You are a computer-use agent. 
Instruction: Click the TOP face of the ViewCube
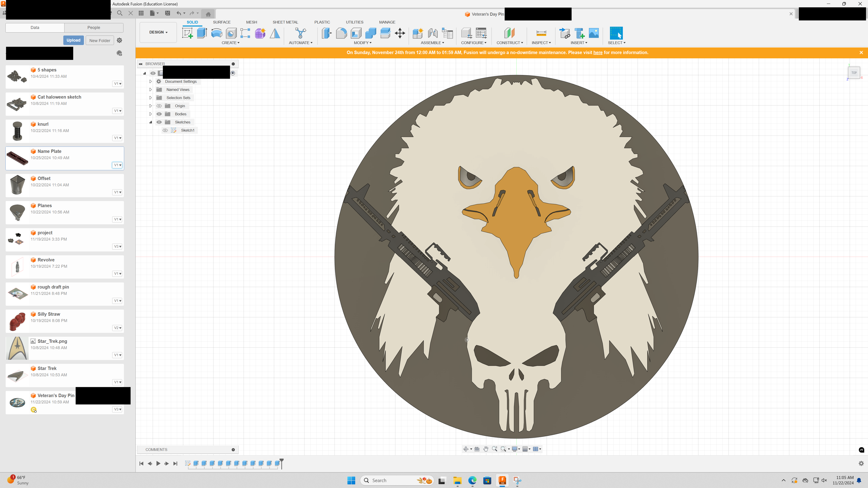(854, 73)
